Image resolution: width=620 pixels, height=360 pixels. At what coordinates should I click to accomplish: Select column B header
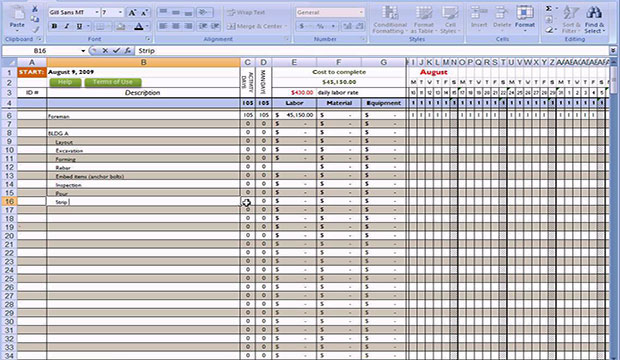point(143,62)
